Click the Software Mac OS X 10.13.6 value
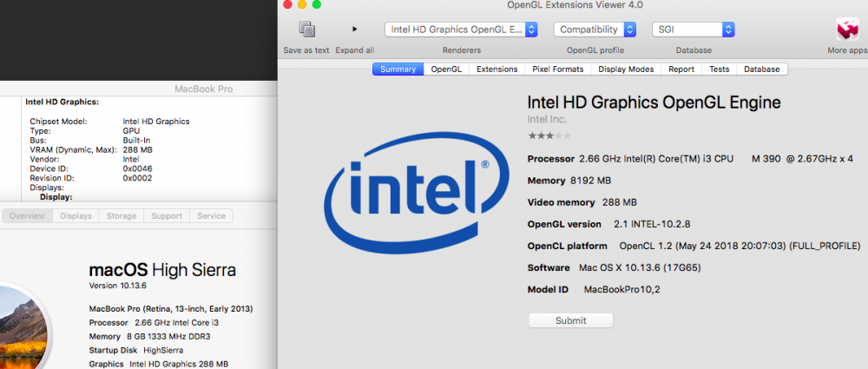The height and width of the screenshot is (369, 868). click(x=640, y=267)
